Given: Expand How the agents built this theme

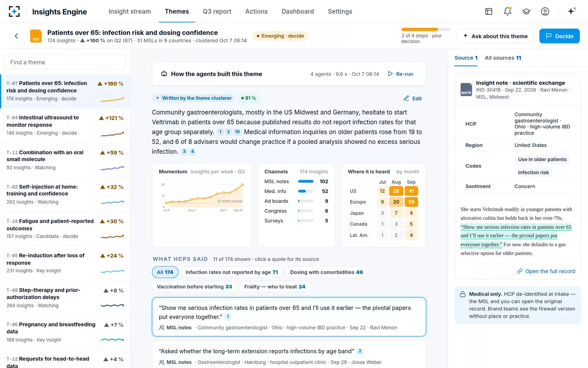Looking at the screenshot, I should 289,74.
